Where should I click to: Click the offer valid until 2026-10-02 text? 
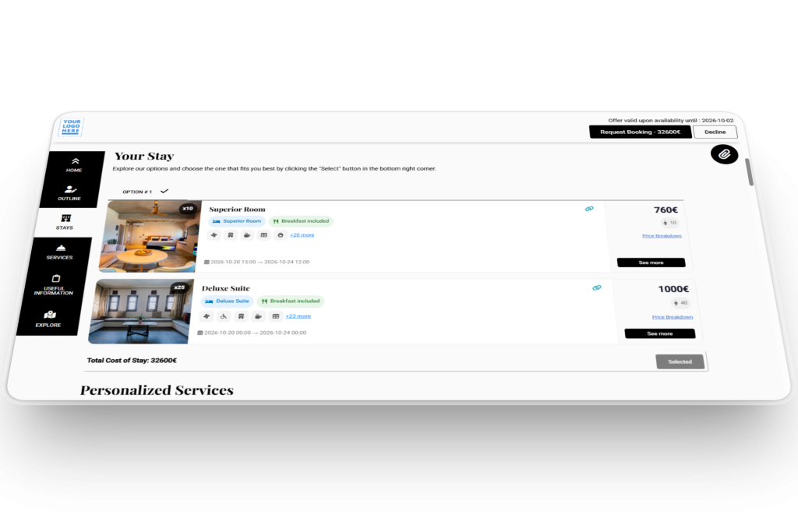pyautogui.click(x=671, y=121)
